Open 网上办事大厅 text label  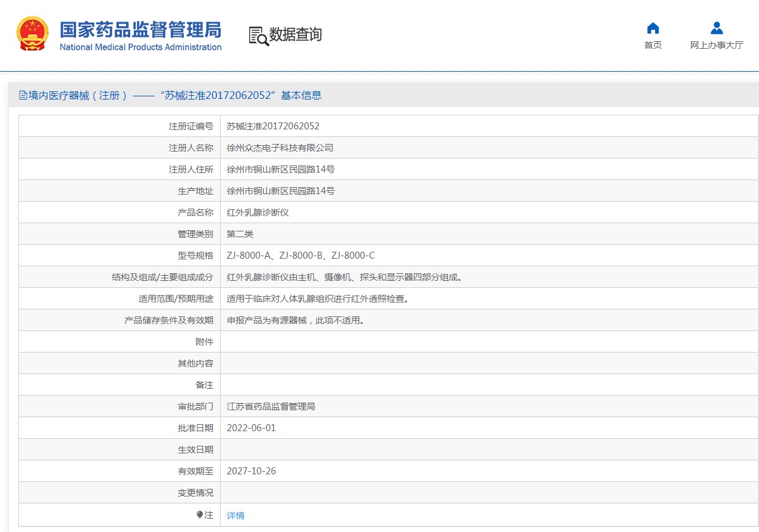click(x=717, y=45)
